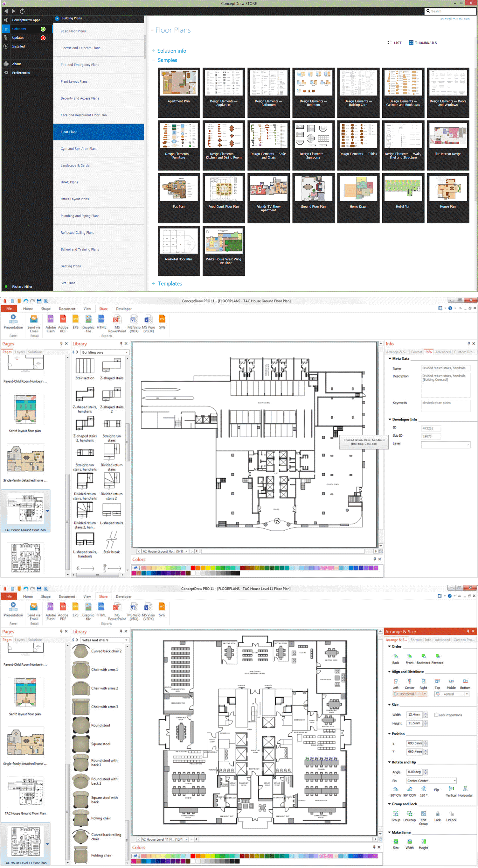The image size is (478, 868).
Task: Export HTML from the Ground Floor Plan window
Action: click(101, 322)
